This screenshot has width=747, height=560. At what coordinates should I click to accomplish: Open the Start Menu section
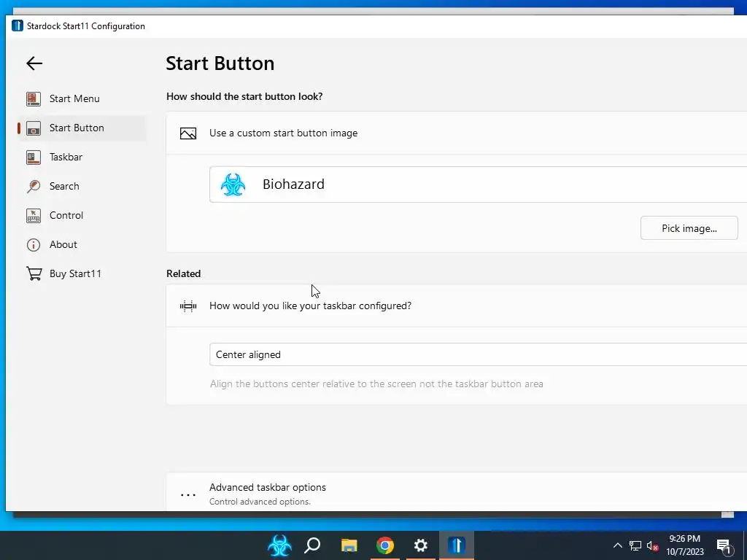click(x=82, y=98)
